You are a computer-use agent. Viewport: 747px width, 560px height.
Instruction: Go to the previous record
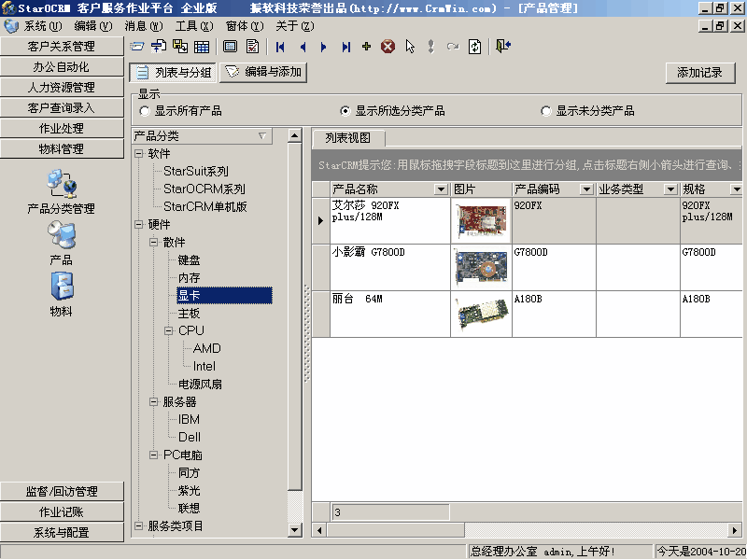303,47
